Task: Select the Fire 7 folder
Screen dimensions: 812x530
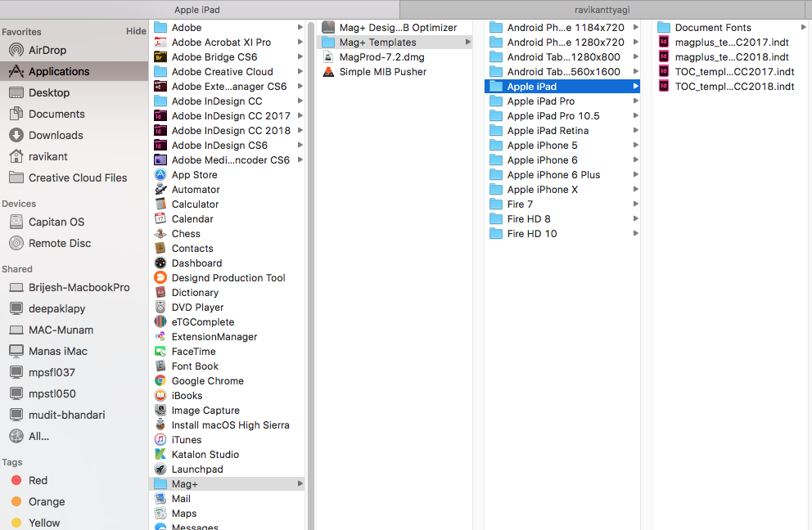Action: [x=562, y=204]
